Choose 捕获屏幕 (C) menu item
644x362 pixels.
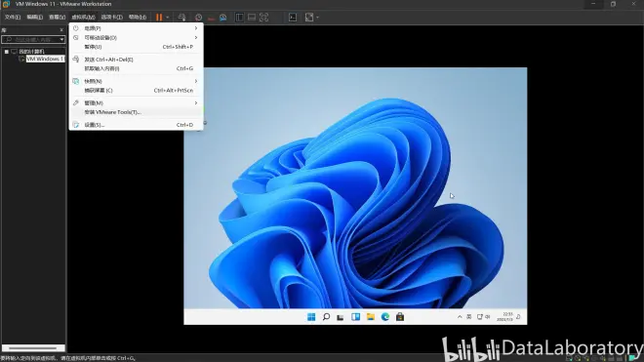[x=136, y=91]
